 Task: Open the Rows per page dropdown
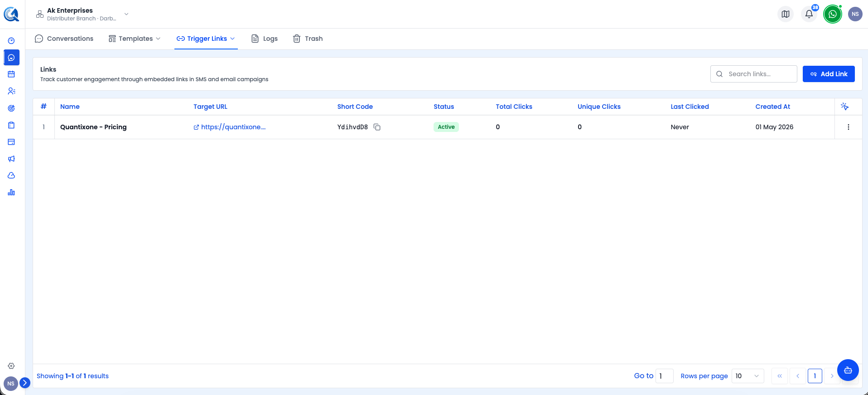point(747,376)
